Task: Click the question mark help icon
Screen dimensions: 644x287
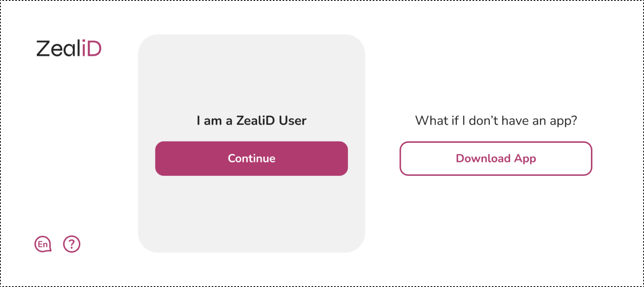Action: [72, 244]
